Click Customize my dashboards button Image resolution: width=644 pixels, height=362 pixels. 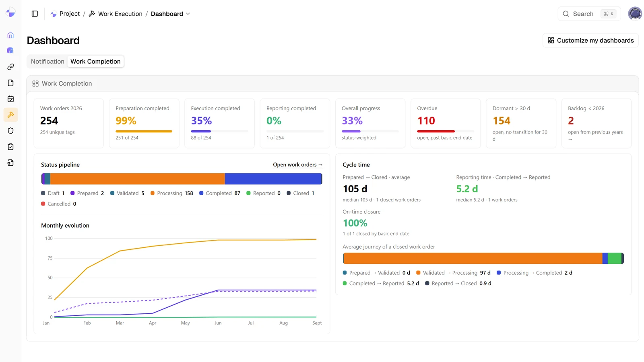coord(590,40)
